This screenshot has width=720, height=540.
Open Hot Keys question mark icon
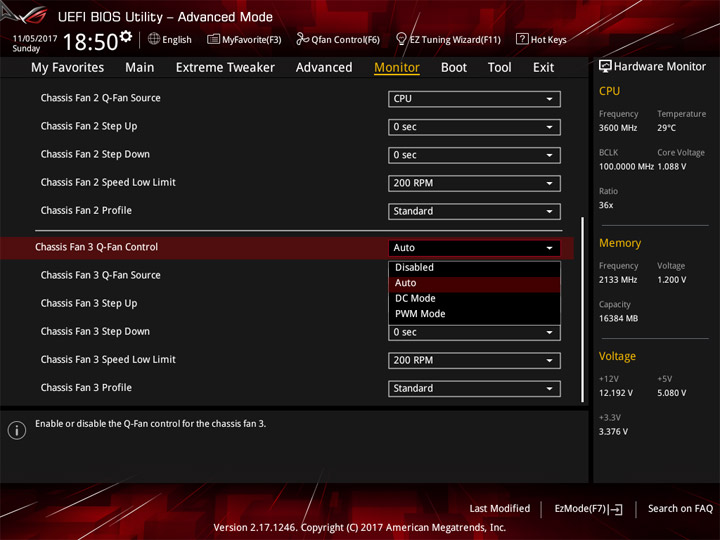coord(522,39)
